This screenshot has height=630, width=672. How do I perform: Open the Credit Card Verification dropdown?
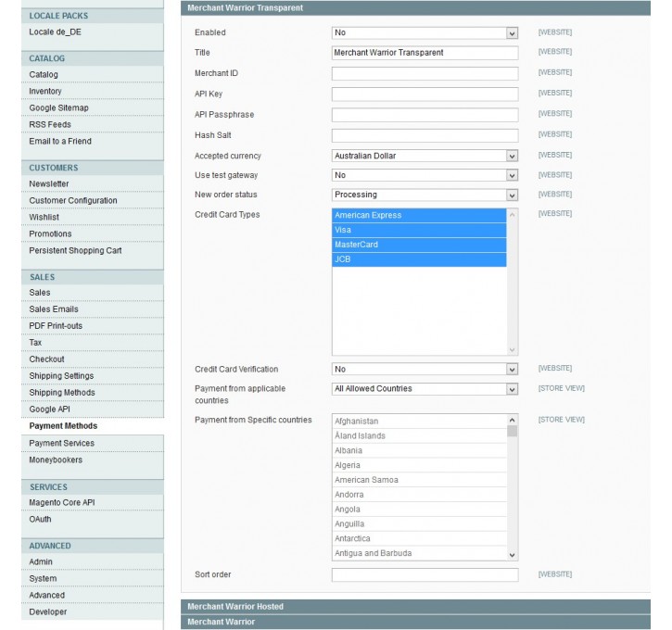pyautogui.click(x=425, y=369)
